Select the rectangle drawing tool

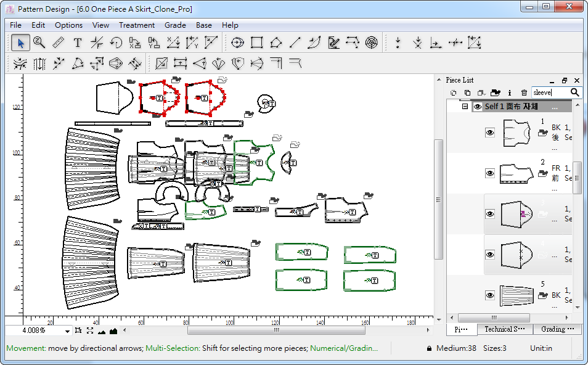[x=257, y=43]
